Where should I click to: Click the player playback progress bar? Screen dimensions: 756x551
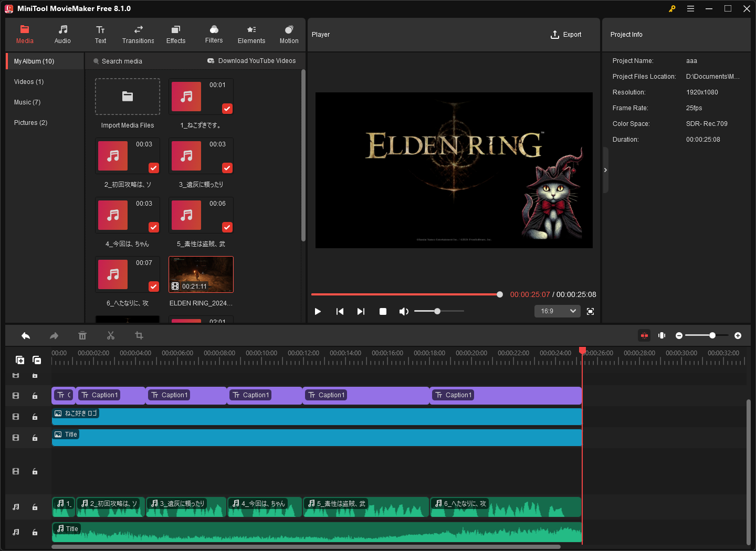click(407, 294)
